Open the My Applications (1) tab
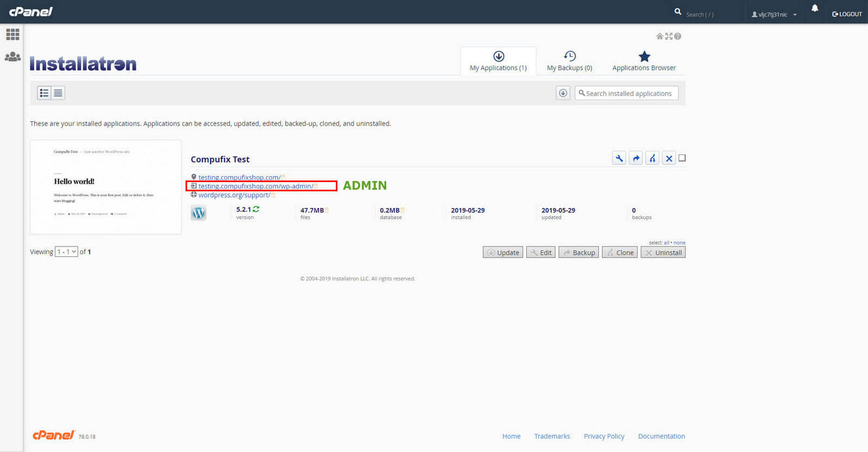Screen dimensions: 868x452 click(x=498, y=61)
